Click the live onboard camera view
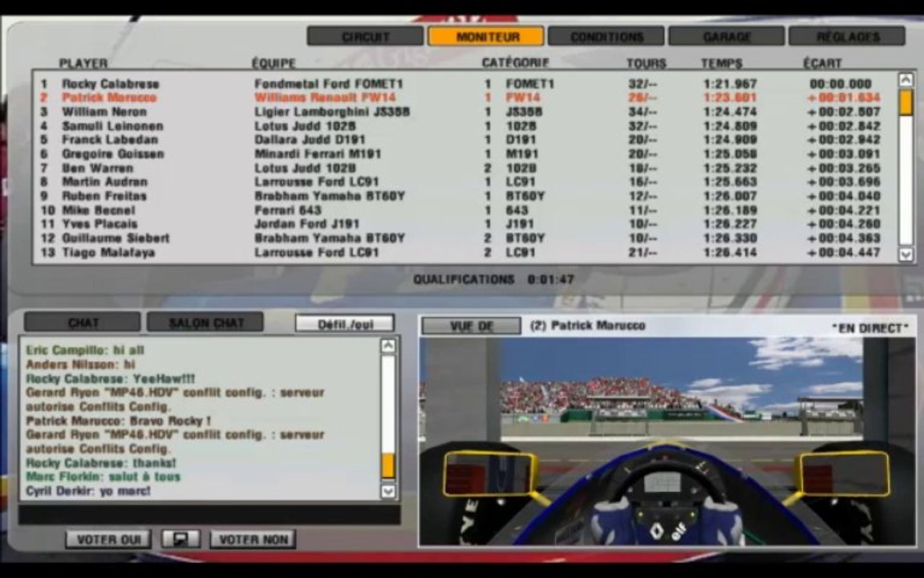Viewport: 924px width, 578px height. tap(667, 442)
